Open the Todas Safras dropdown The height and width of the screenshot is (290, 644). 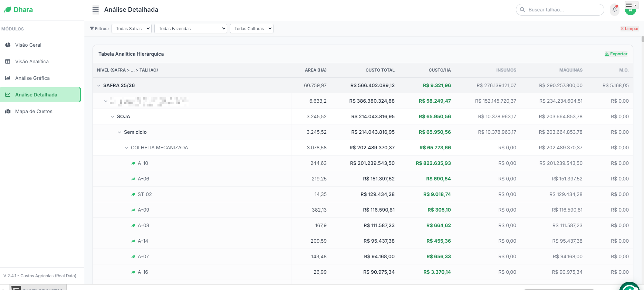point(132,29)
